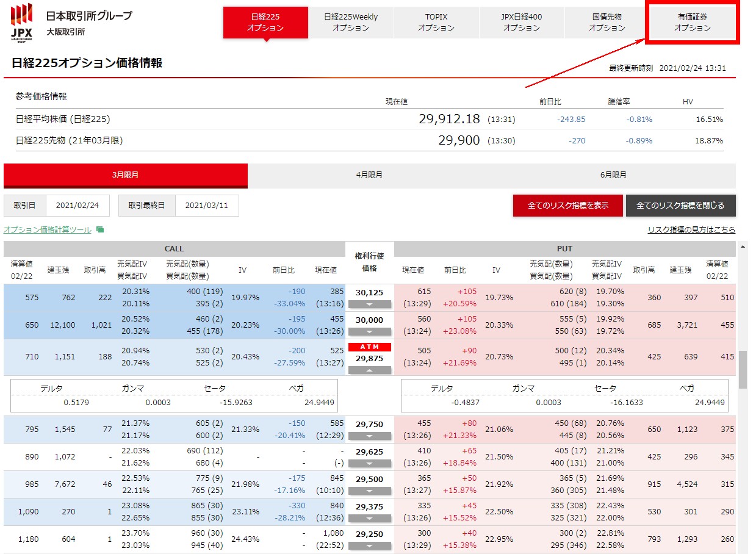The height and width of the screenshot is (554, 756).
Task: Collapse the risk indicators for ATM strike 29,875
Action: pos(369,370)
